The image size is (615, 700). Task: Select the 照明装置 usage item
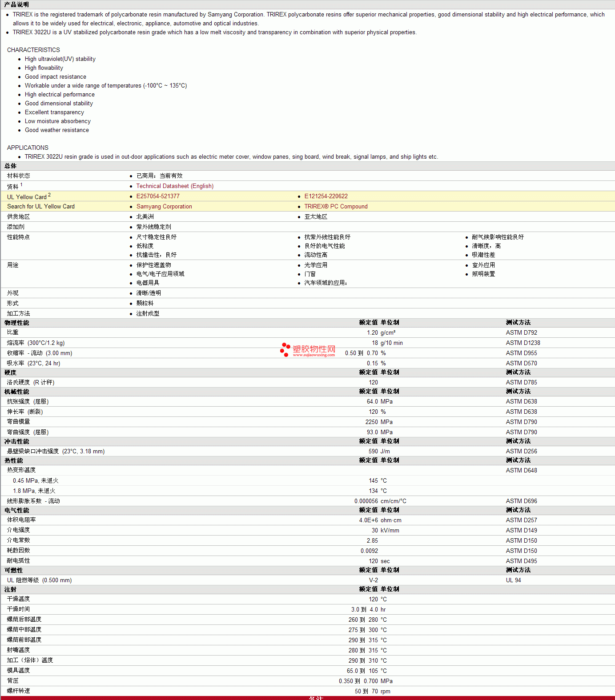click(x=483, y=274)
